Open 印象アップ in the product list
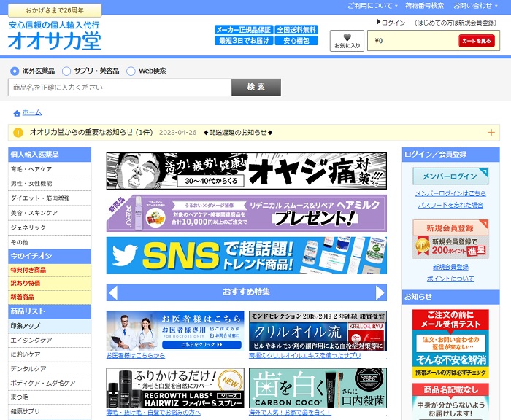The image size is (511, 420). coord(50,326)
